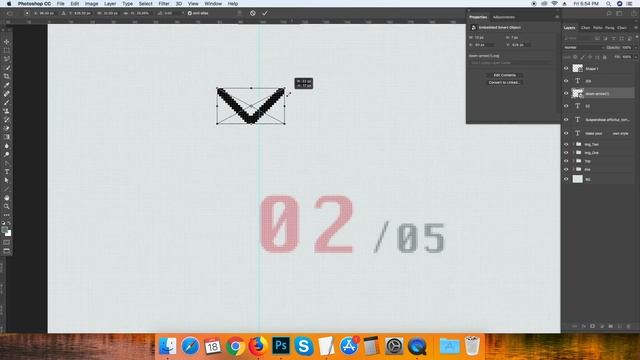Select the Line shape tool
This screenshot has height=360, width=640.
click(7, 189)
